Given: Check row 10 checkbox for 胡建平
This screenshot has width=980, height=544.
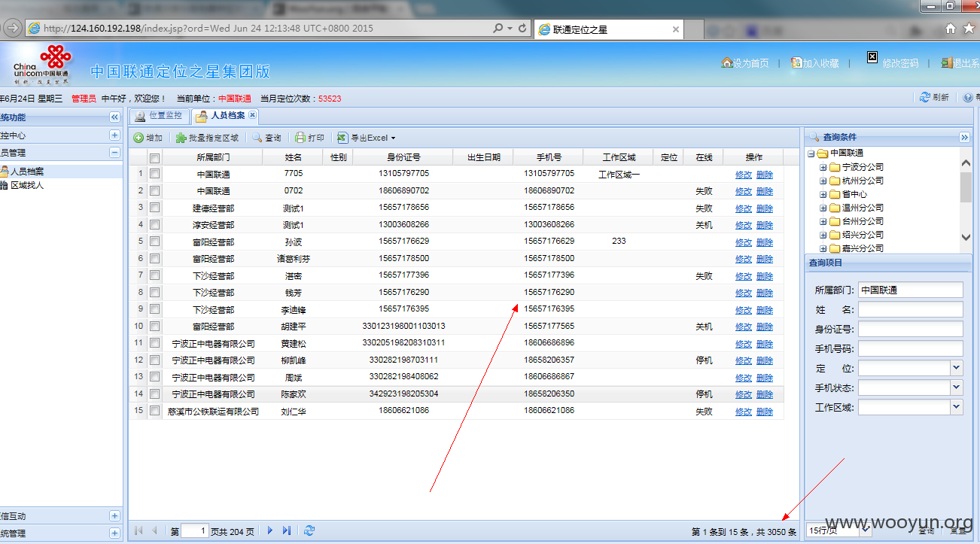Looking at the screenshot, I should (x=154, y=327).
